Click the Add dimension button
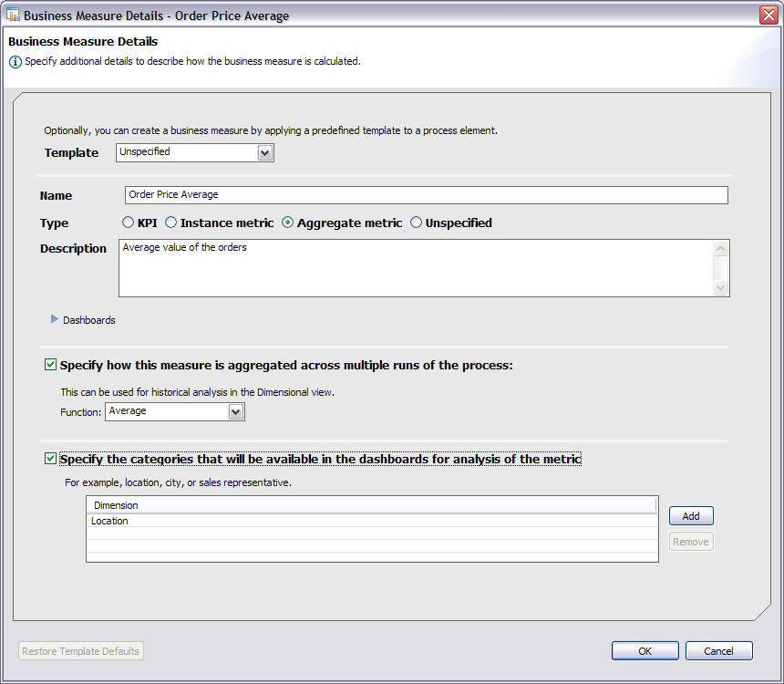Image resolution: width=784 pixels, height=684 pixels. (x=691, y=516)
